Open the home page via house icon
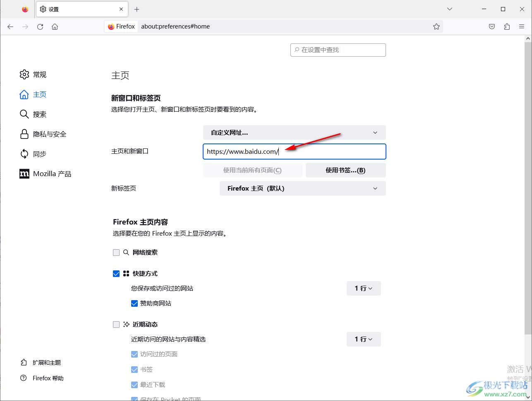The image size is (532, 401). (x=55, y=26)
